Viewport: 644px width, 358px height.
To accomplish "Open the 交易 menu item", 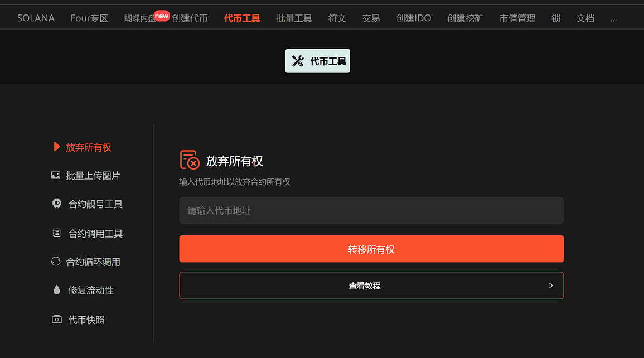I will (x=371, y=18).
